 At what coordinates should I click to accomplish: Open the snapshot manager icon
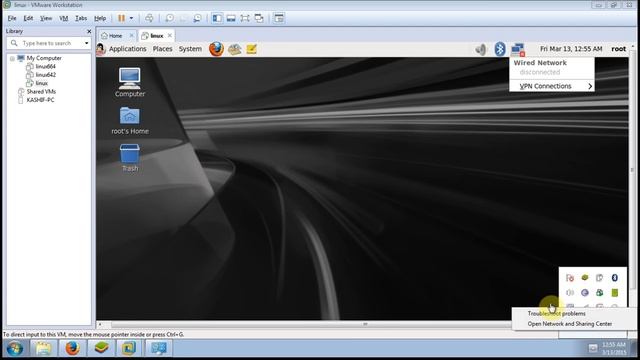click(x=197, y=18)
